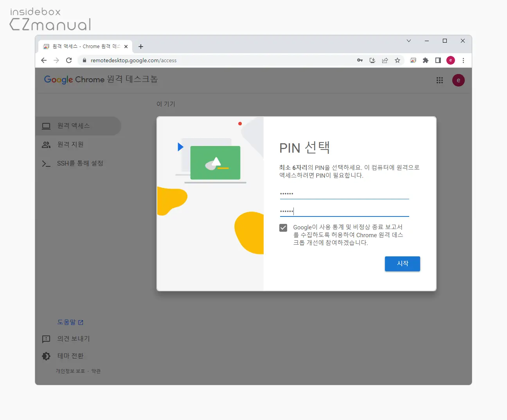The image size is (507, 420).
Task: Click the 시작 start button
Action: point(403,264)
